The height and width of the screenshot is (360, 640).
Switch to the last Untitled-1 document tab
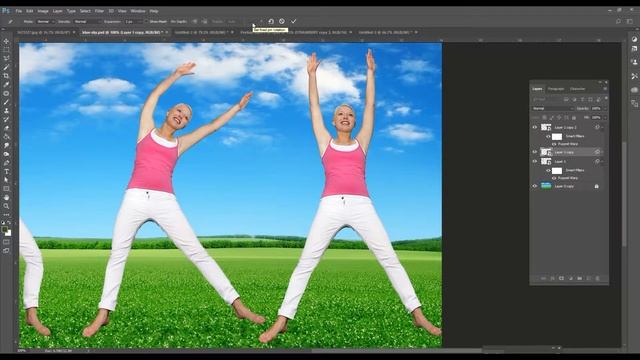tap(386, 32)
